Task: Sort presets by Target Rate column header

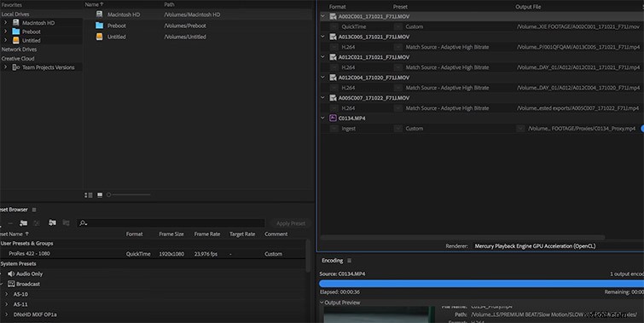Action: 242,234
